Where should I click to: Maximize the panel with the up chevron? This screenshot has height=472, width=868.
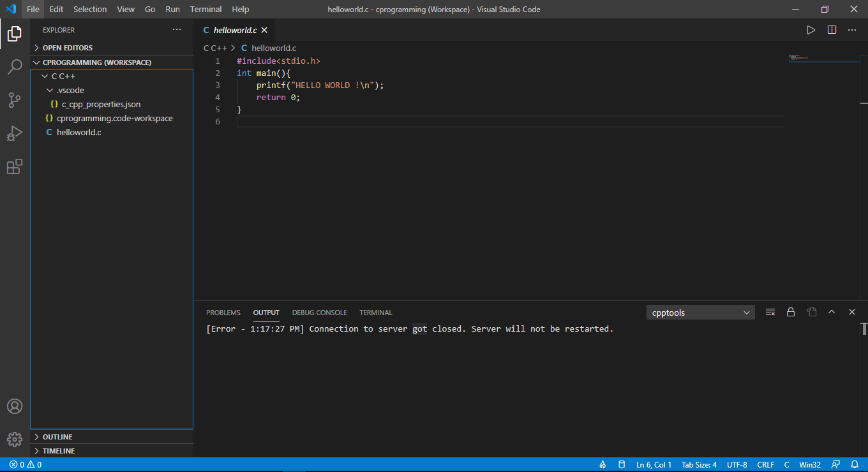(x=832, y=312)
